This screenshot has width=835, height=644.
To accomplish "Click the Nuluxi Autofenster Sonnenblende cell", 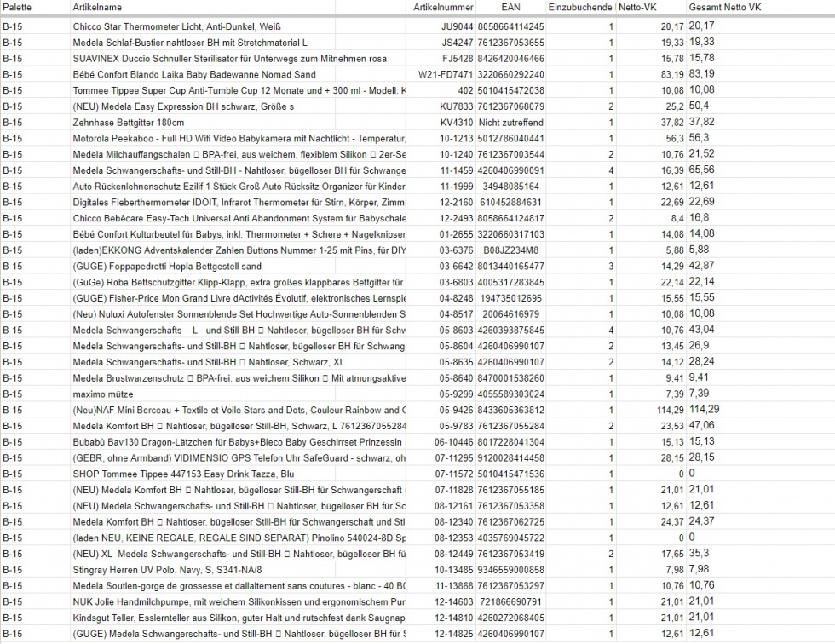I will coord(239,314).
